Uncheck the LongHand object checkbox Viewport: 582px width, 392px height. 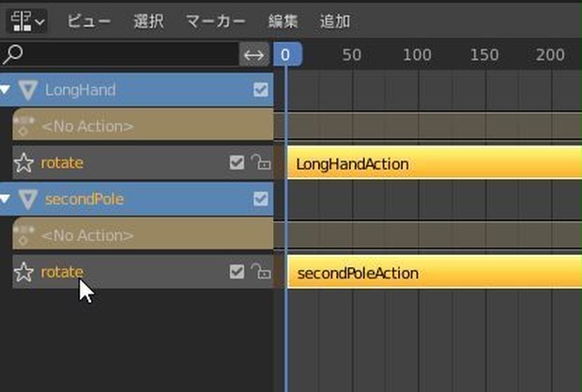(261, 90)
